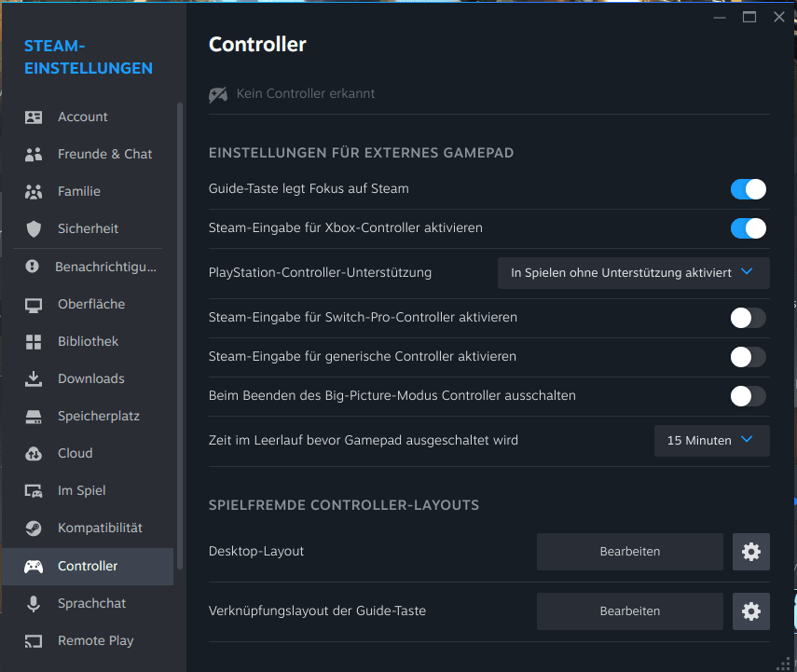Enable Steam-Eingabe für generische Controller
The image size is (797, 672).
coord(749,357)
